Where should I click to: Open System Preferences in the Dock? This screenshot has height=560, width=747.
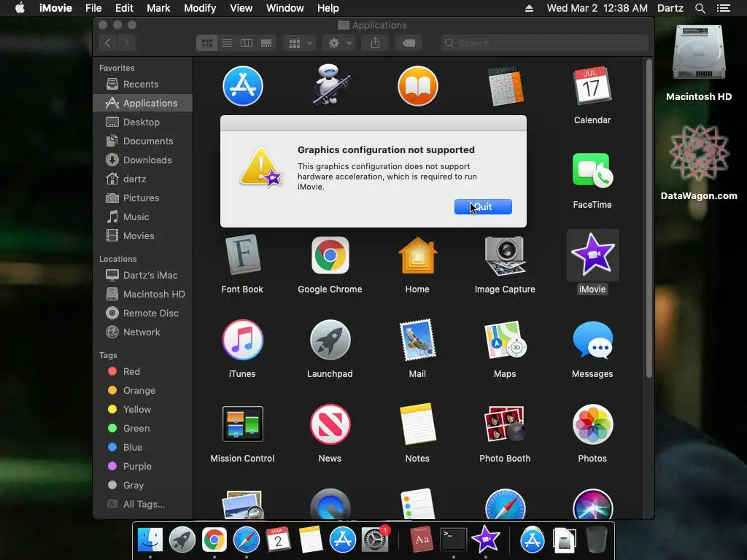click(x=375, y=540)
